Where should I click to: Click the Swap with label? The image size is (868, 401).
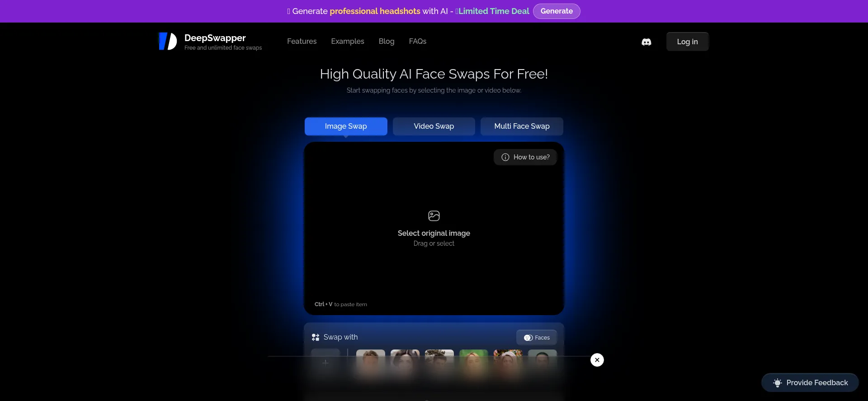pyautogui.click(x=340, y=337)
